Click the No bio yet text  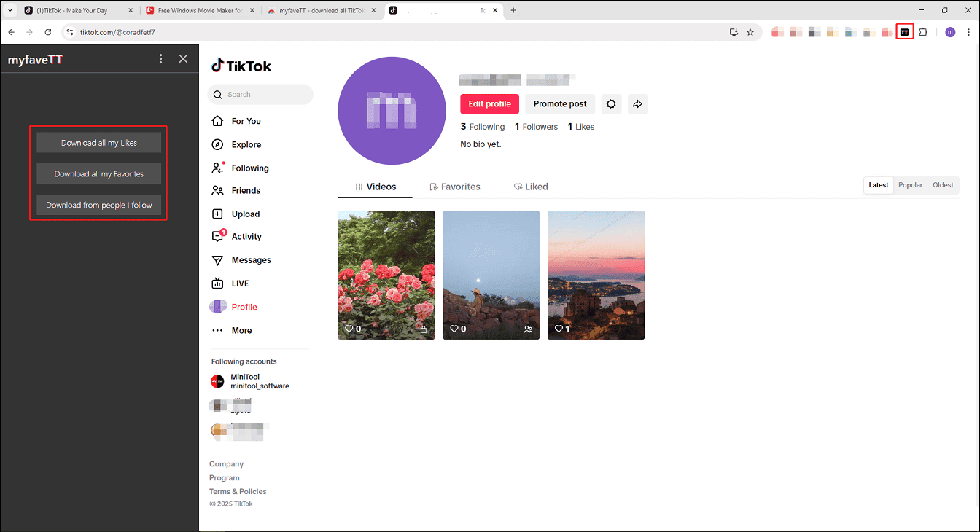tap(481, 144)
